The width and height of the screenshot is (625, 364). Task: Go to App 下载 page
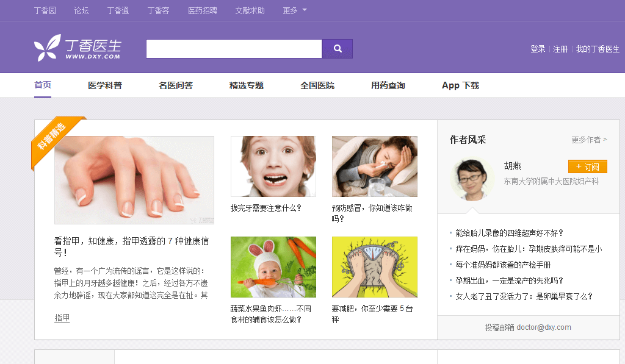pyautogui.click(x=460, y=85)
